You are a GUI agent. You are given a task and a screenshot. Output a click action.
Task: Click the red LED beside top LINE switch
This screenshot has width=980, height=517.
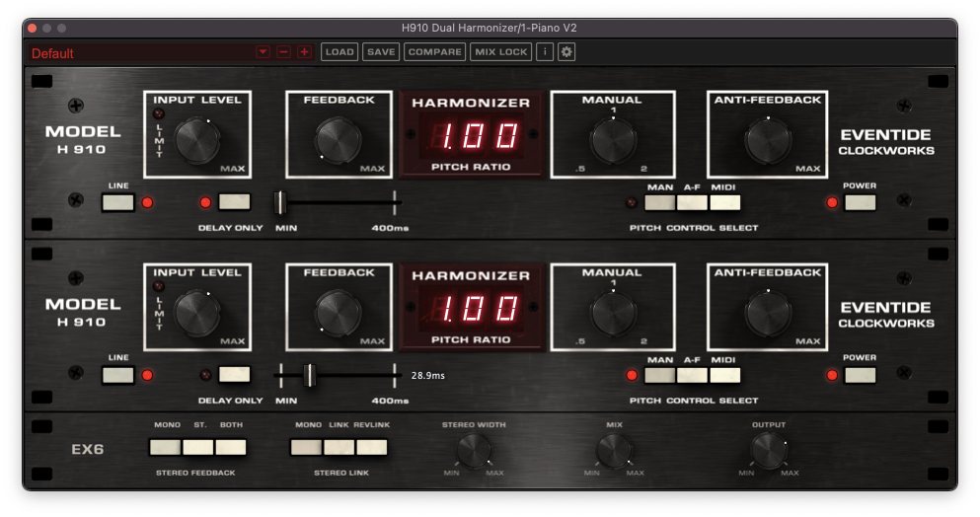147,202
